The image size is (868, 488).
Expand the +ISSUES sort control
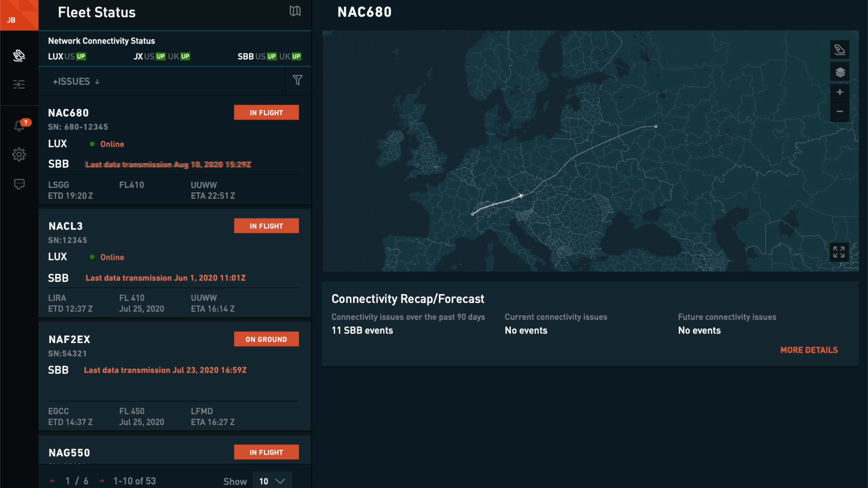pos(75,81)
